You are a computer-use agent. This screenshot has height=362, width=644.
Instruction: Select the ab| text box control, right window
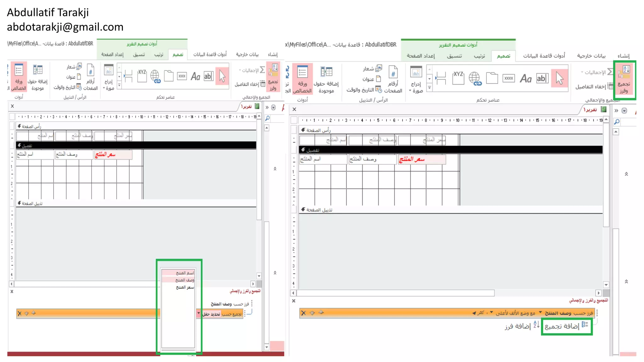[542, 78]
